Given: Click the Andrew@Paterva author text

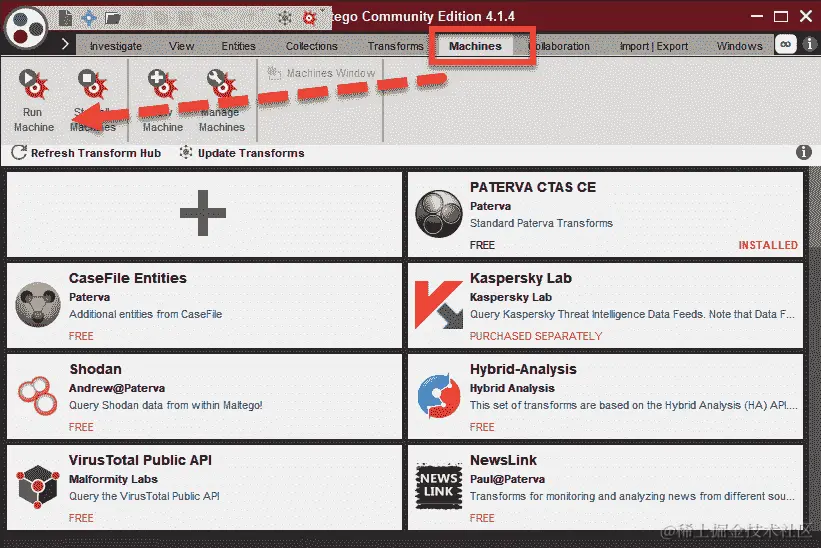Looking at the screenshot, I should tap(117, 388).
